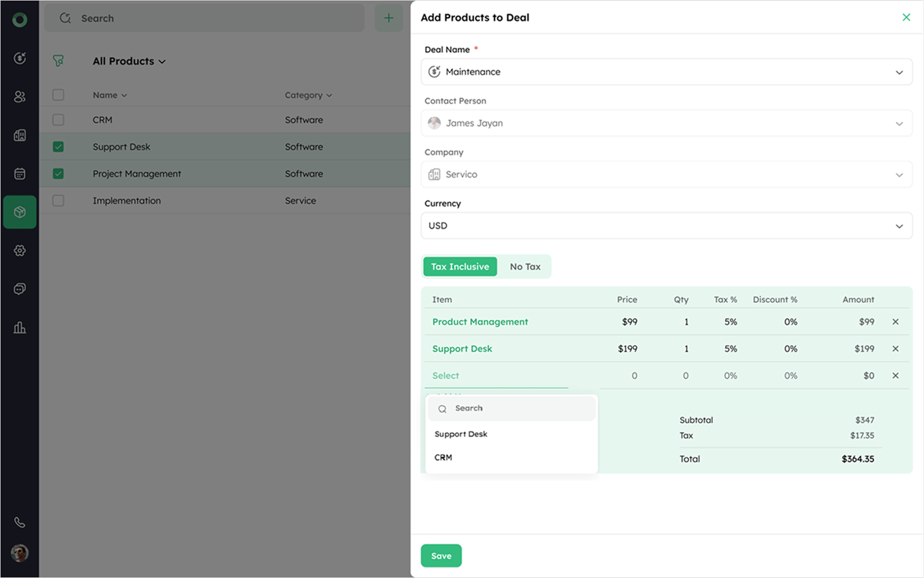Open the Contacts icon in sidebar
Screen dimensions: 924x578
click(20, 97)
